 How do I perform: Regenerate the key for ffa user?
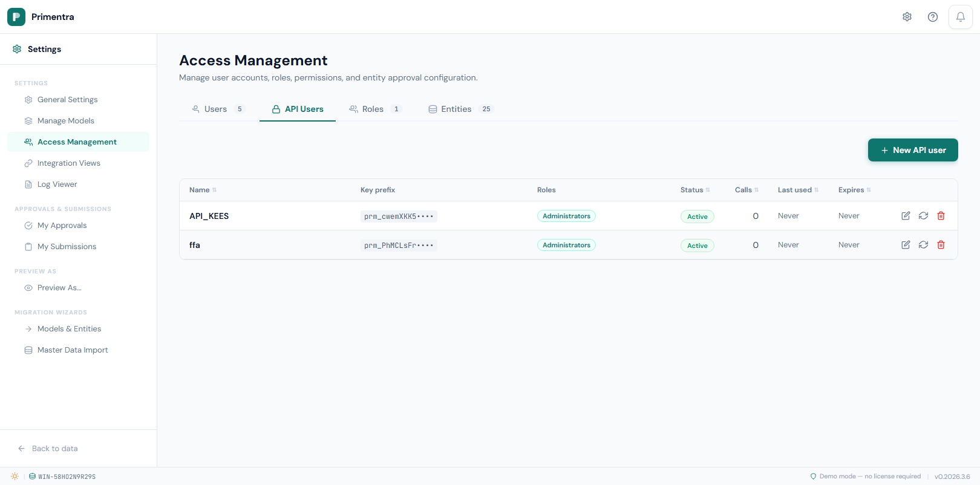pos(923,245)
